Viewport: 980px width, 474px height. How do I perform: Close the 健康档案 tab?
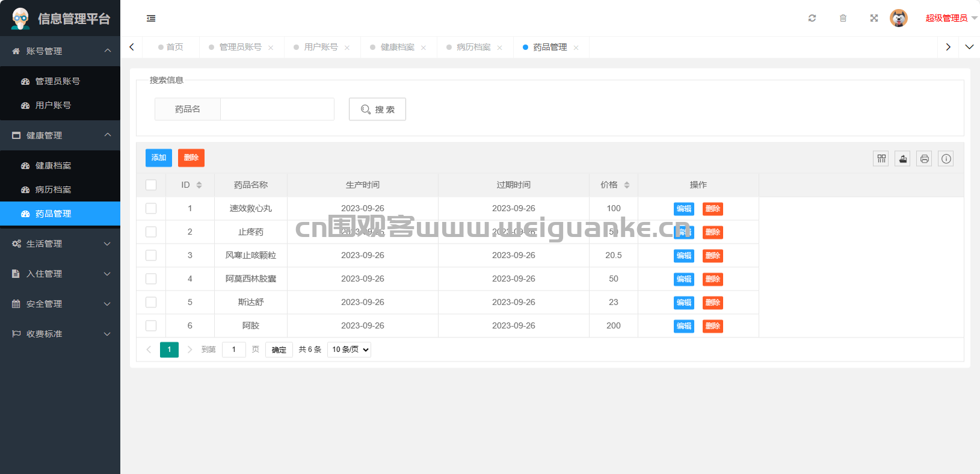424,48
